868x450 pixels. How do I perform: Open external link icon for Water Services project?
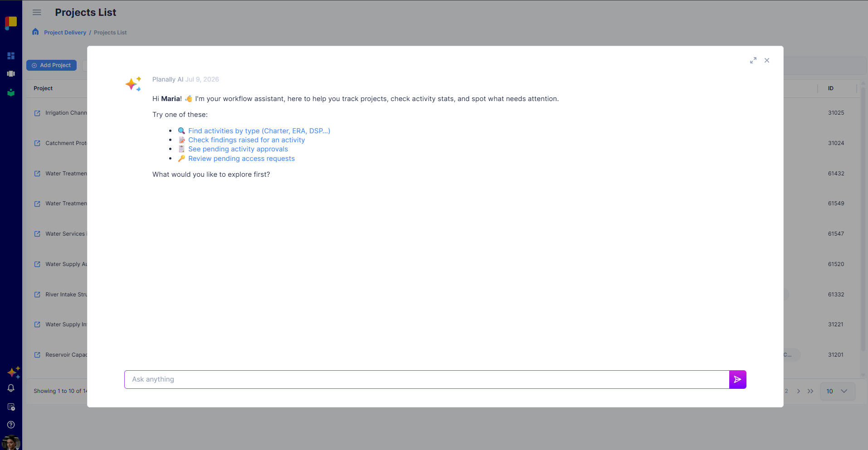(x=37, y=234)
